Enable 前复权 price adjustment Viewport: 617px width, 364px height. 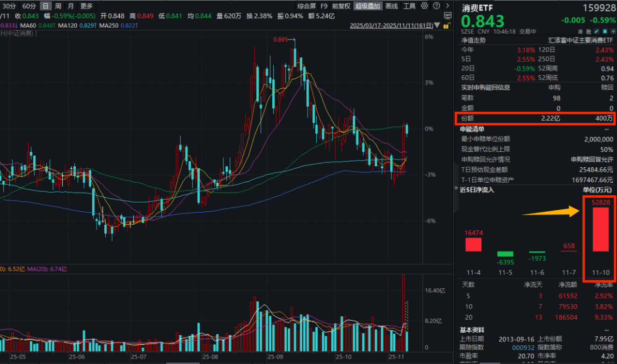[x=340, y=6]
